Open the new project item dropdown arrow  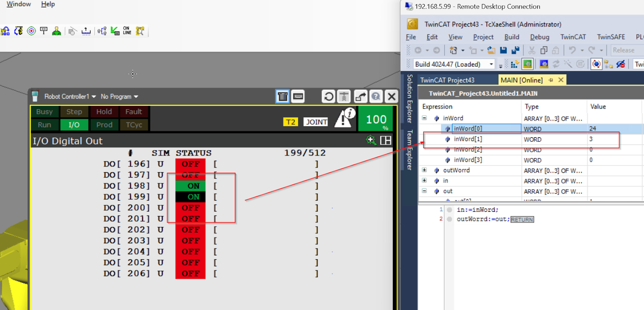462,50
